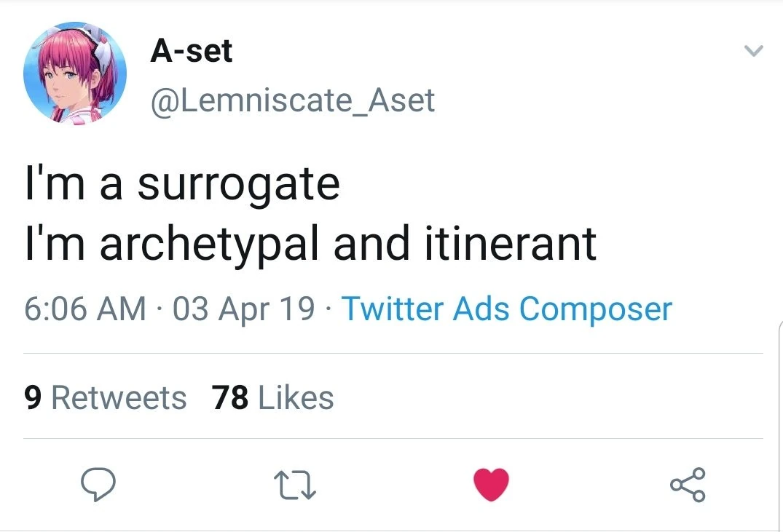Click "I'm a" at the tweet's start
This screenshot has height=532, width=783.
coord(73,183)
